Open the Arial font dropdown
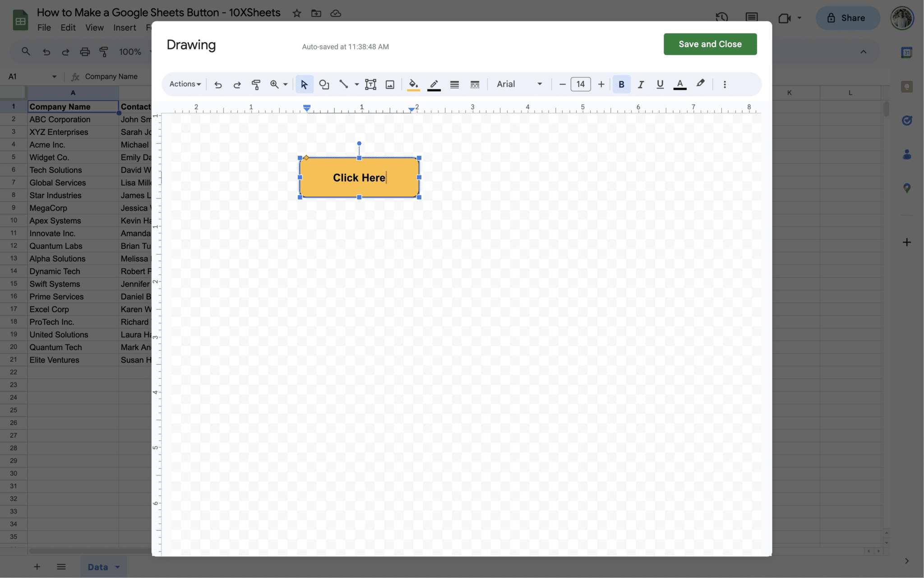The height and width of the screenshot is (578, 924). click(519, 84)
